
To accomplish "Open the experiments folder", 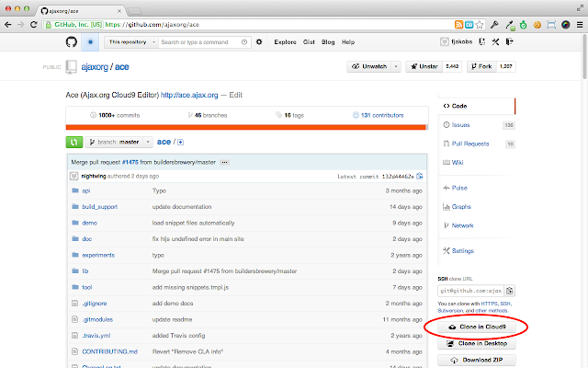I will pos(98,256).
